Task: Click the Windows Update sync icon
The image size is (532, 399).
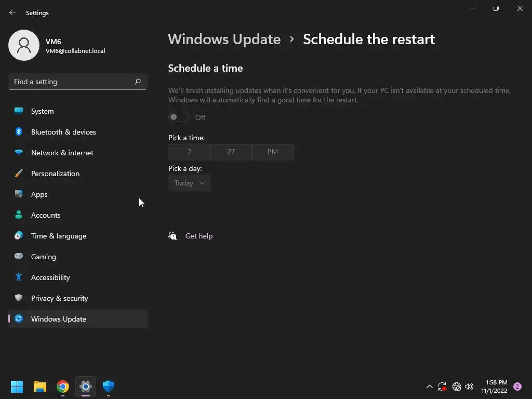Action: tap(19, 318)
